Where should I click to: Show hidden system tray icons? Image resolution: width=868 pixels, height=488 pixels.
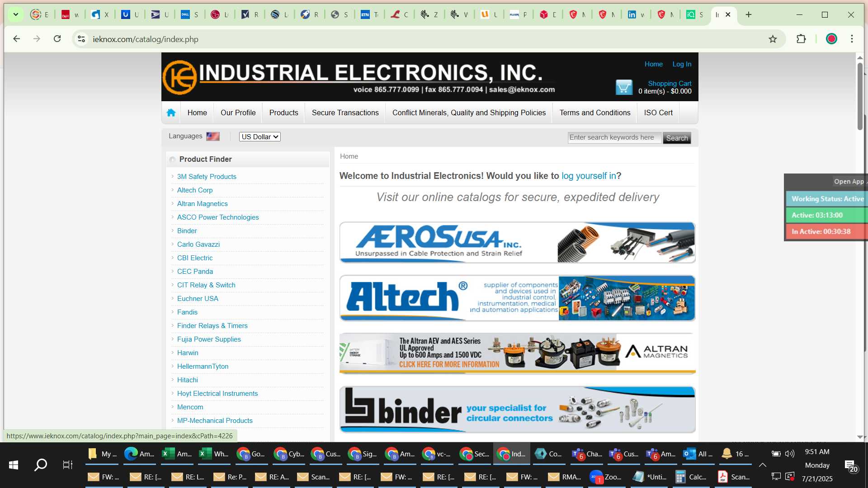tap(762, 465)
